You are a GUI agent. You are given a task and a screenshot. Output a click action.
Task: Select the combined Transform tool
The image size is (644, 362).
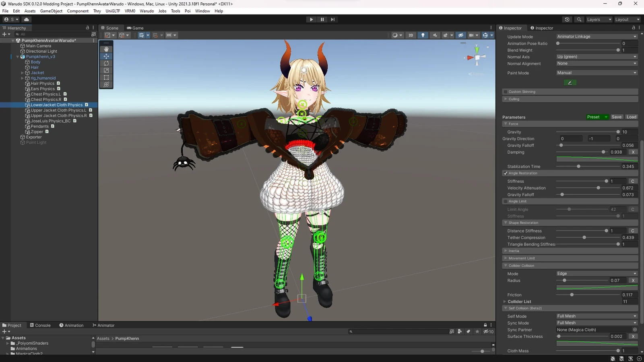point(106,84)
